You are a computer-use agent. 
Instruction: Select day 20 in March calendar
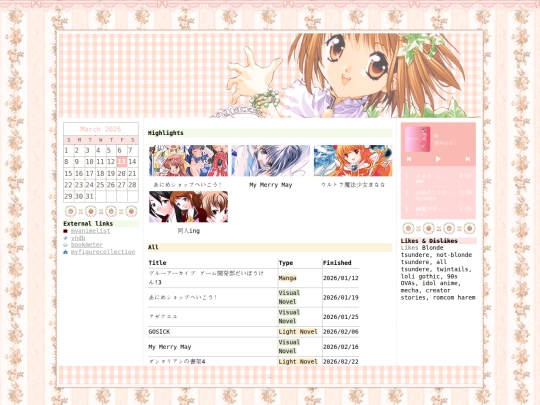click(122, 173)
